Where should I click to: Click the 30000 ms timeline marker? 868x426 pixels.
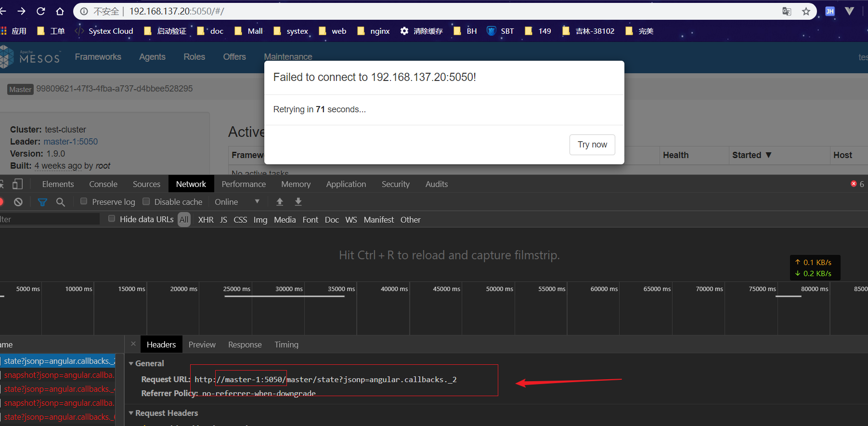[x=289, y=289]
